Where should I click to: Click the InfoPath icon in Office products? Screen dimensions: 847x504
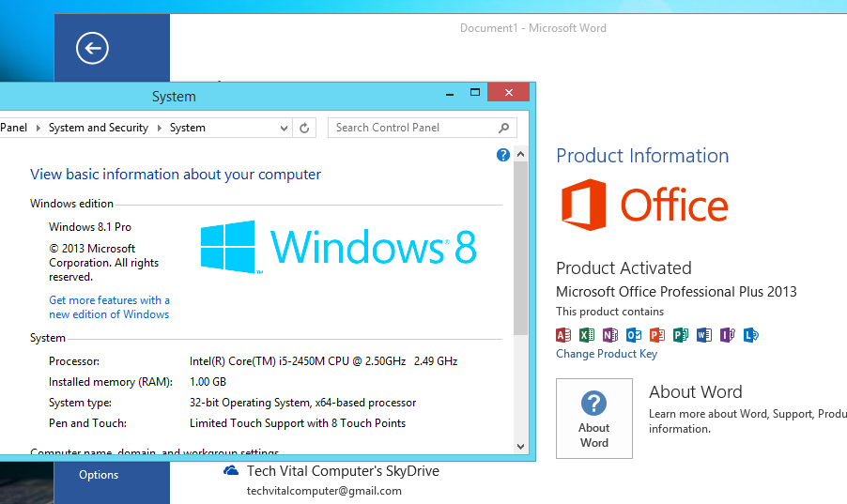click(x=728, y=335)
